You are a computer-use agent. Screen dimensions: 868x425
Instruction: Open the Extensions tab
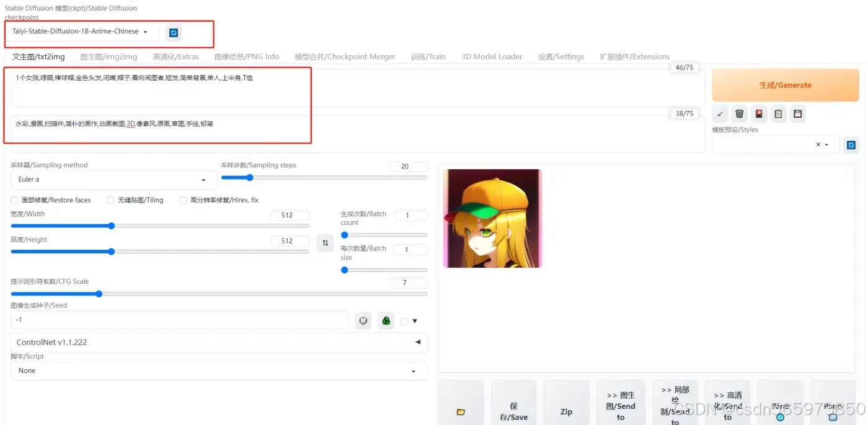pyautogui.click(x=634, y=56)
